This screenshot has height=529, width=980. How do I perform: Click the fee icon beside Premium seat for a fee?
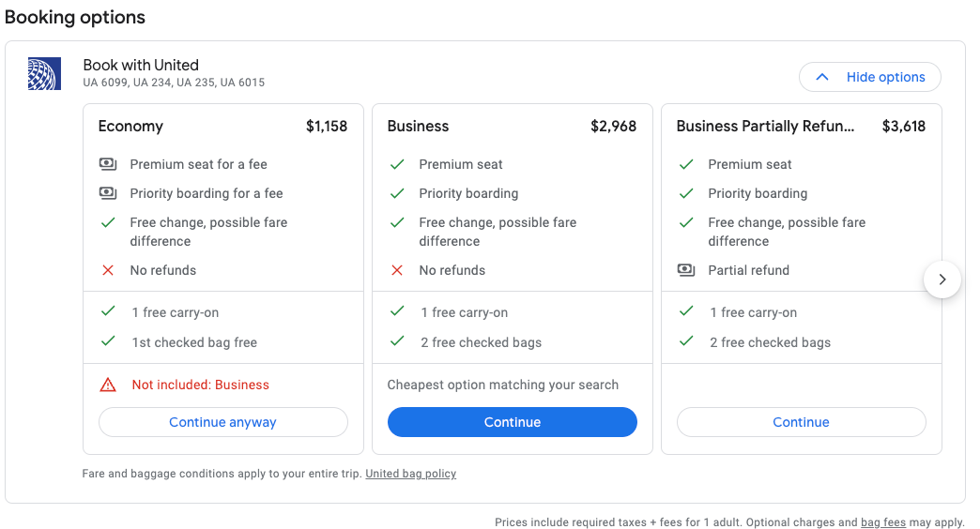tap(108, 164)
